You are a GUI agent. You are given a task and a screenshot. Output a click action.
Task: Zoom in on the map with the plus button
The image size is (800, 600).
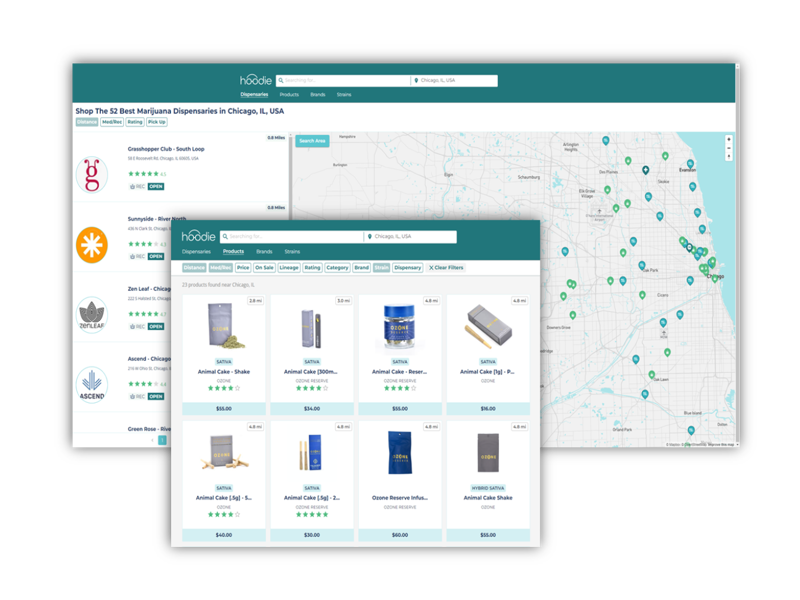[729, 139]
